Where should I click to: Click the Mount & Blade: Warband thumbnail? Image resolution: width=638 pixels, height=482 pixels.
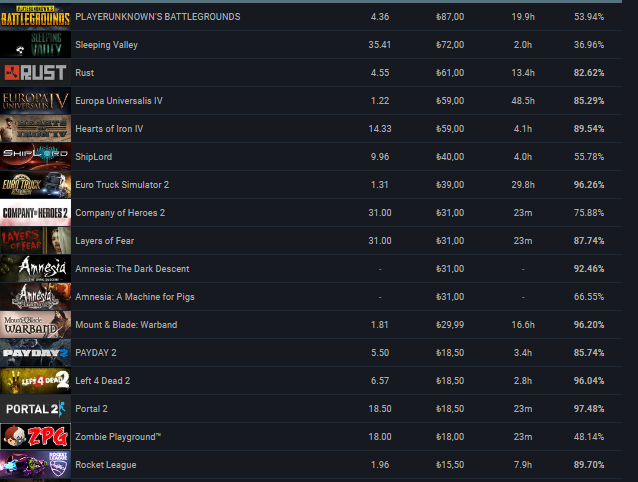(x=35, y=325)
